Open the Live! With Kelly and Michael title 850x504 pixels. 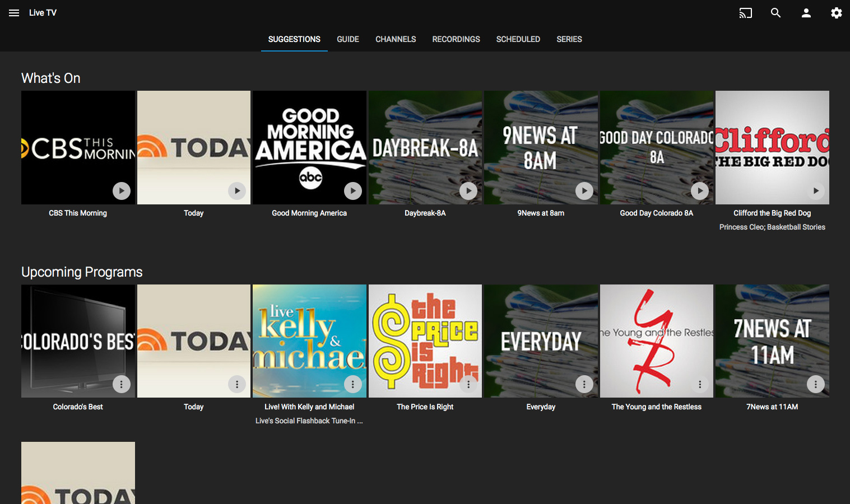309,407
